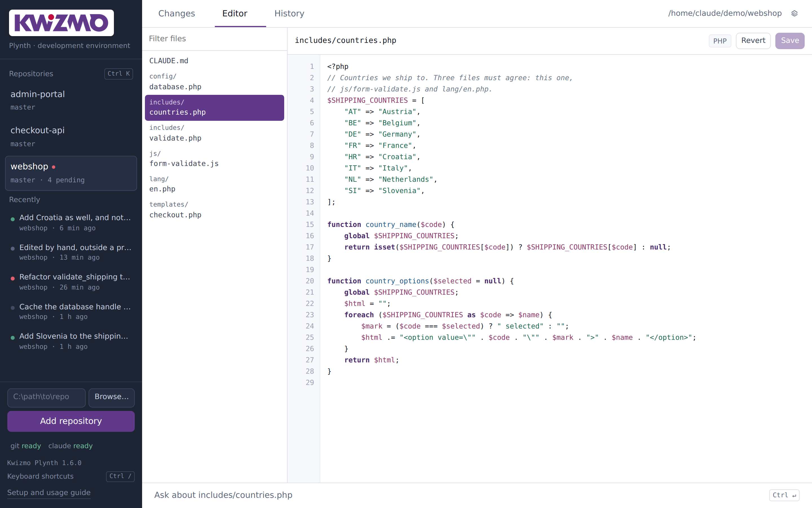The width and height of the screenshot is (812, 508).
Task: Click the git ready status
Action: coord(25,446)
